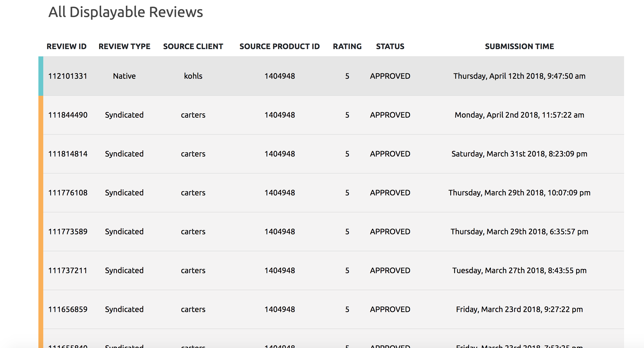Open review ID 111656859
Viewport: 644px width, 348px height.
(68, 310)
